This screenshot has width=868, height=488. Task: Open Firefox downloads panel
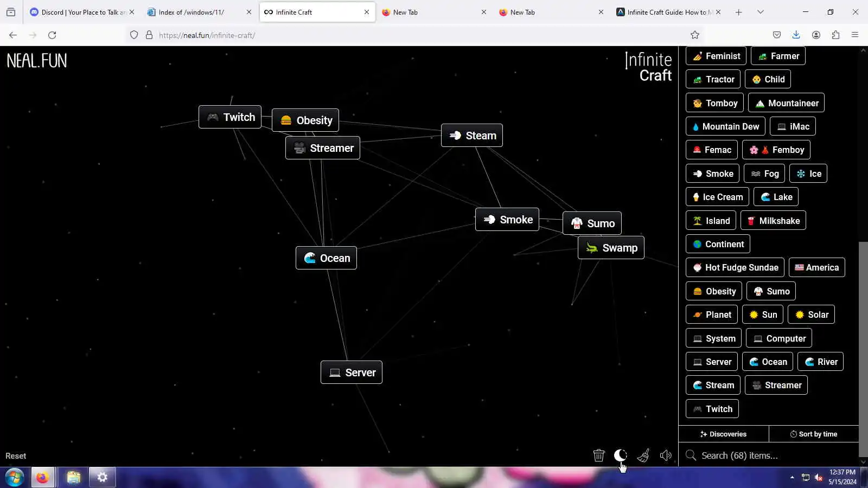[x=796, y=35]
